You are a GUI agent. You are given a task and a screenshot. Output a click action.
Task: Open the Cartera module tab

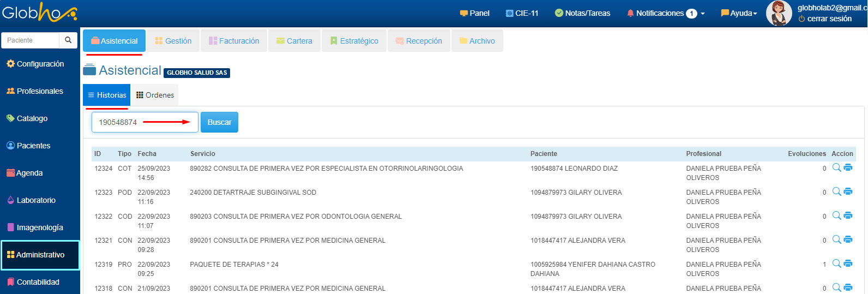[x=294, y=41]
